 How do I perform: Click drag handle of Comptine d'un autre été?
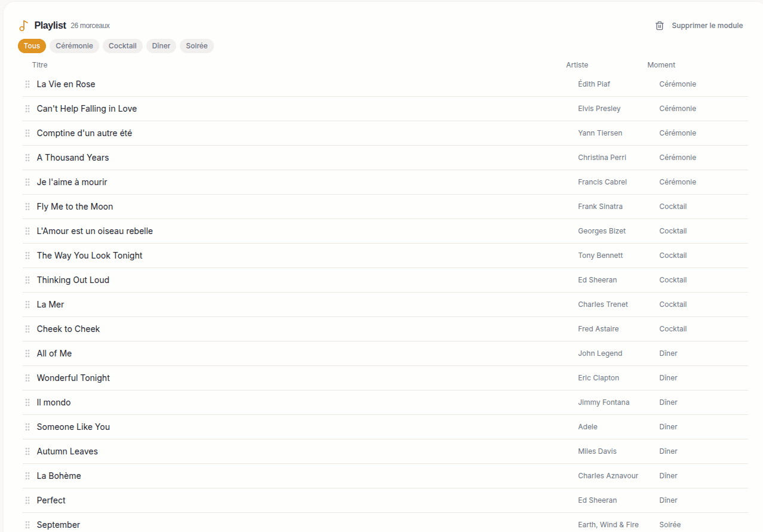coord(27,133)
